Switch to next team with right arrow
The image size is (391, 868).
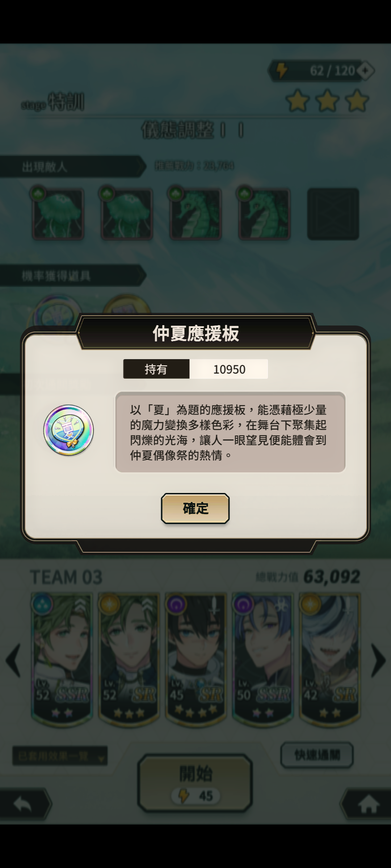[x=378, y=660]
